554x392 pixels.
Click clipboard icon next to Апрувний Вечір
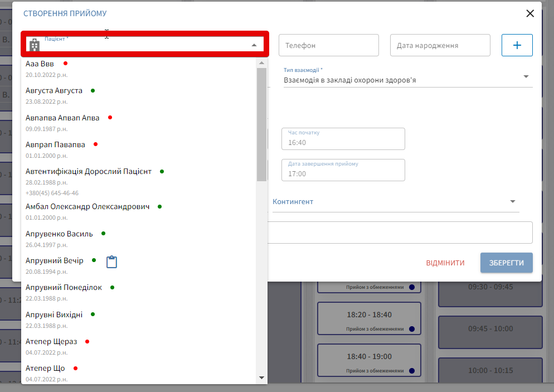point(111,262)
